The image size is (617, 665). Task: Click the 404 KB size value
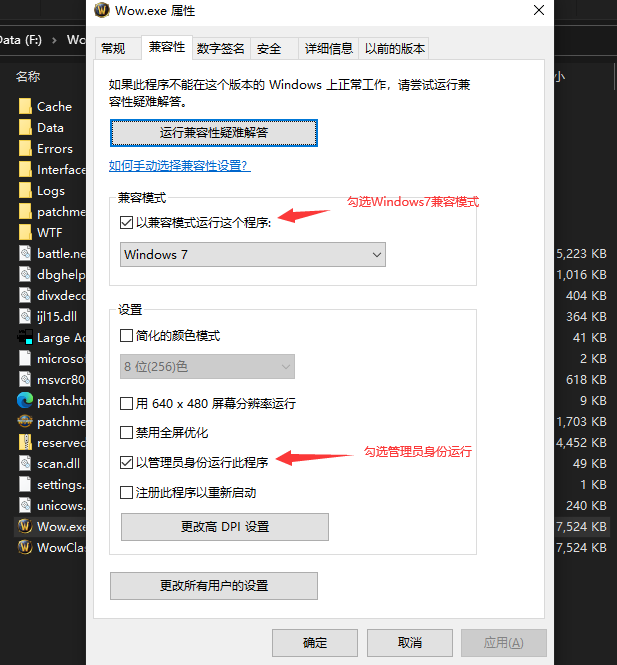[x=586, y=296]
